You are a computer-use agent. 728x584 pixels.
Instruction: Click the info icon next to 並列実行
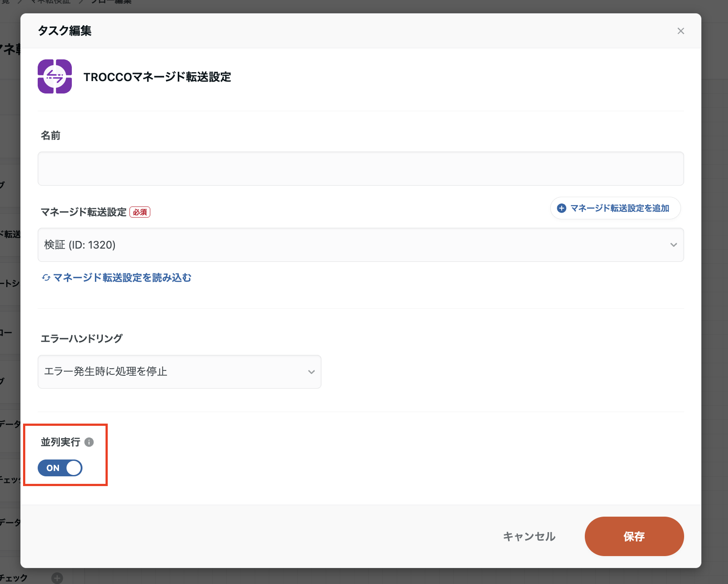click(90, 442)
